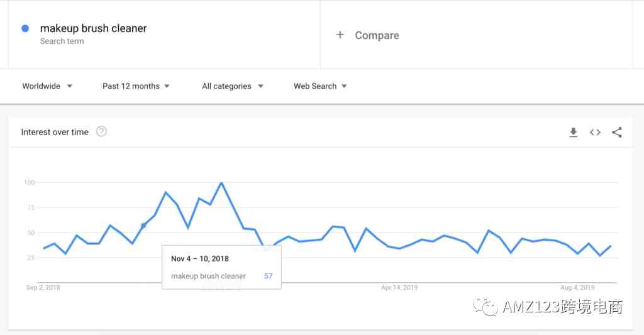Image resolution: width=644 pixels, height=335 pixels.
Task: Edit the makeup brush cleaner search term
Action: 93,28
